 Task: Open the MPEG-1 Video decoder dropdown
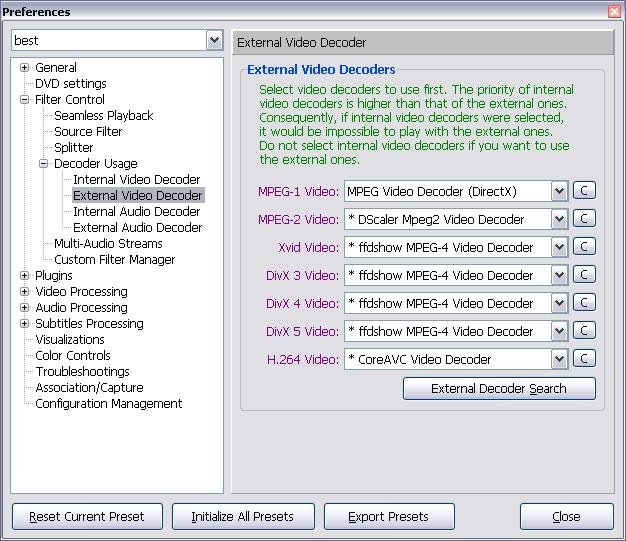pyautogui.click(x=559, y=191)
